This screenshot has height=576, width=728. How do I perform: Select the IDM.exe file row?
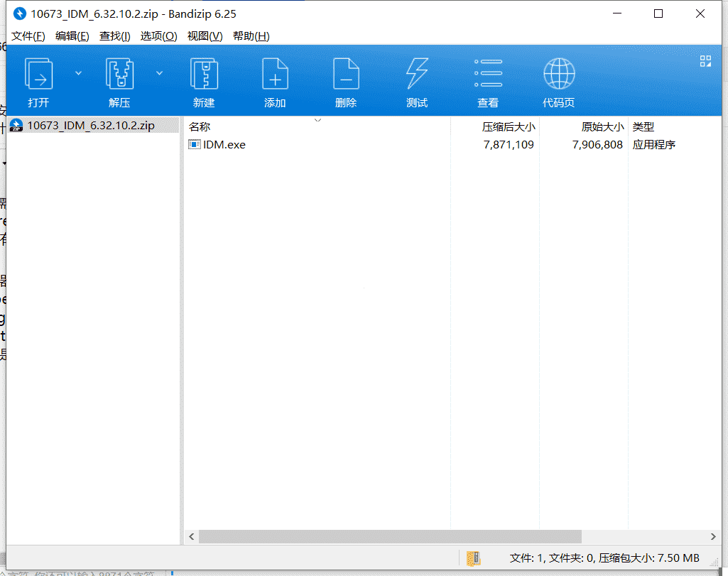[452, 145]
